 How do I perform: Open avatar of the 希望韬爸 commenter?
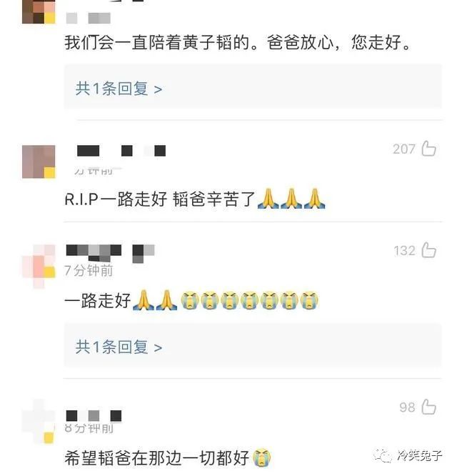coord(39,422)
